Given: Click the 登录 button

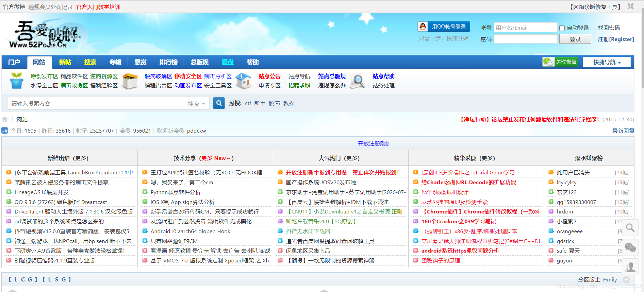Looking at the screenshot, I should 575,39.
